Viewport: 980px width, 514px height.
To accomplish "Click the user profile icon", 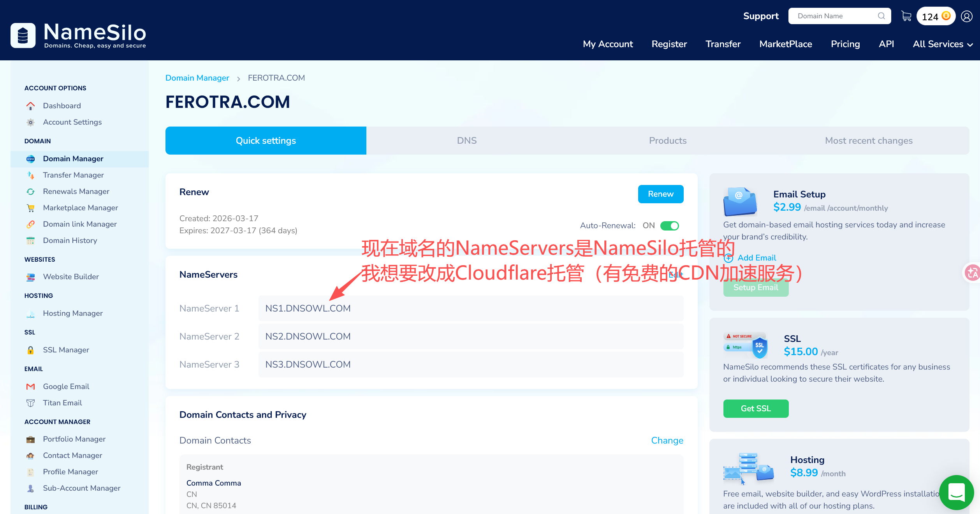I will (967, 16).
